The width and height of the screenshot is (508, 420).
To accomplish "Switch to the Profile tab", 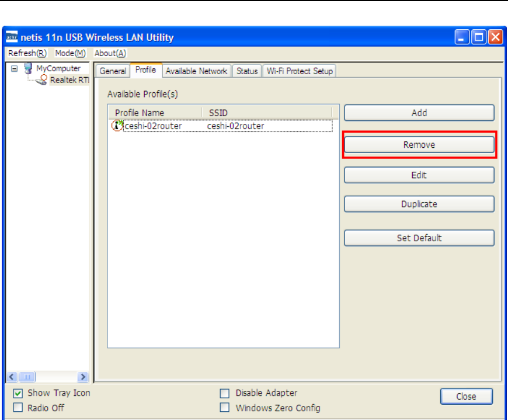I will [x=146, y=70].
